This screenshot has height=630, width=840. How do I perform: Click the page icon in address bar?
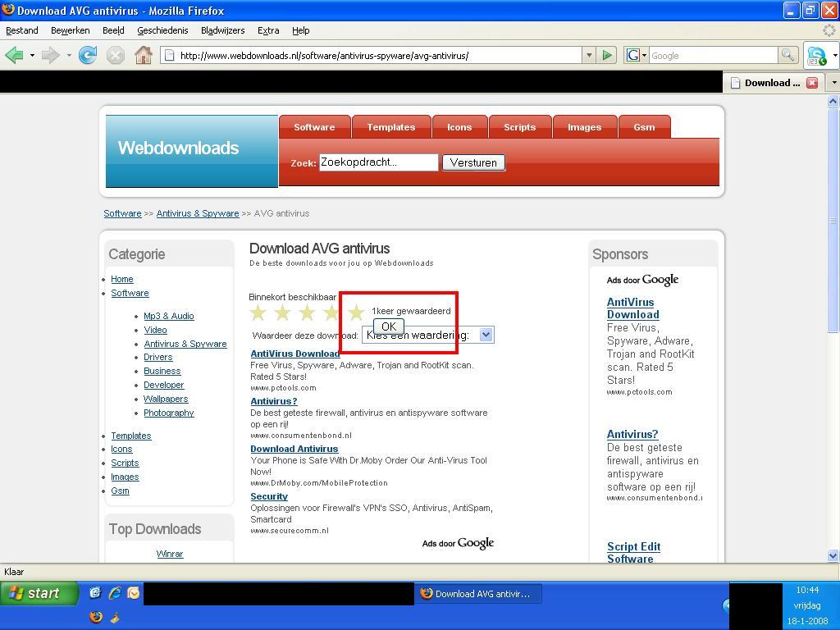coord(169,55)
